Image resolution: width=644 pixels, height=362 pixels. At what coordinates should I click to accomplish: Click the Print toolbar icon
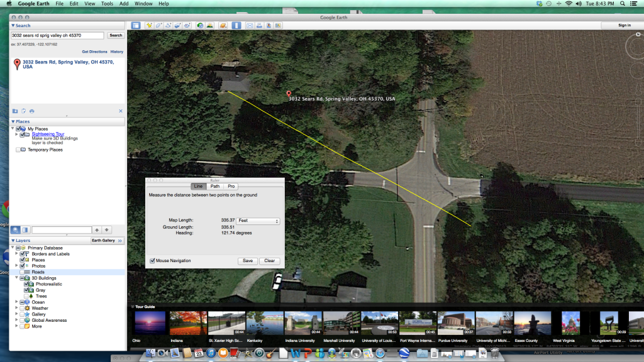coord(259,25)
